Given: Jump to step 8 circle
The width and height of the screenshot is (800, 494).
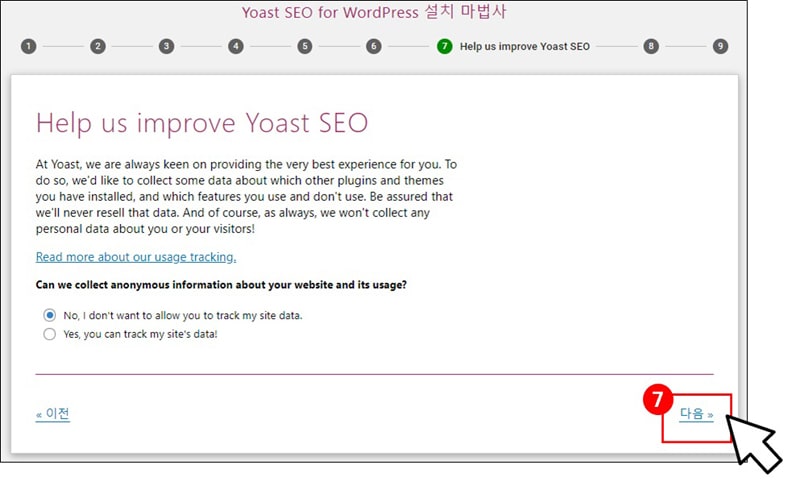Looking at the screenshot, I should tap(651, 46).
